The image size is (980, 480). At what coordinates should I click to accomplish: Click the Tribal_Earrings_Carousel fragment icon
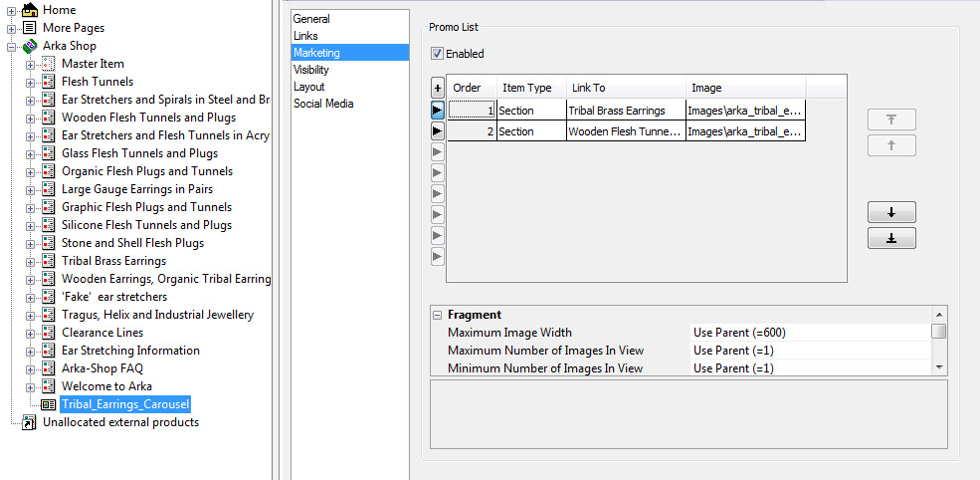pos(48,404)
